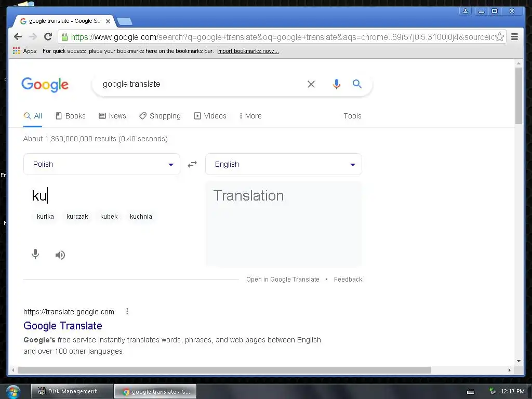Viewport: 532px width, 399px height.
Task: Click the source text box containing ku
Action: point(102,196)
